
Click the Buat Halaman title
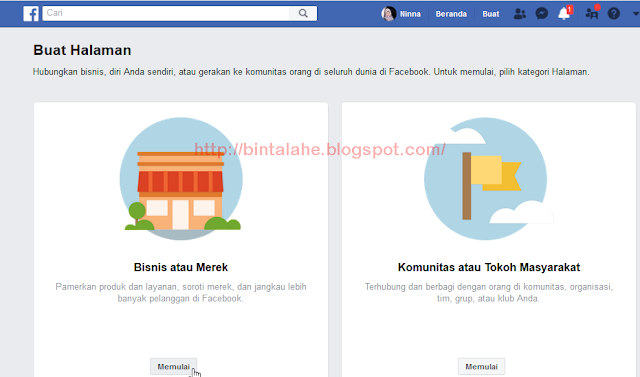[82, 50]
